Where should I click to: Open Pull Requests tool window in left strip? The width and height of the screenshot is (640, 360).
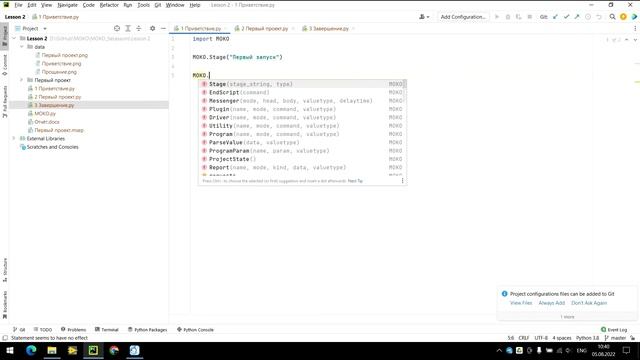click(4, 102)
